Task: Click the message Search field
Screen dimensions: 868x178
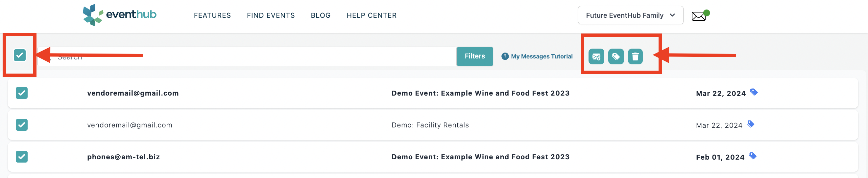Action: [247, 56]
